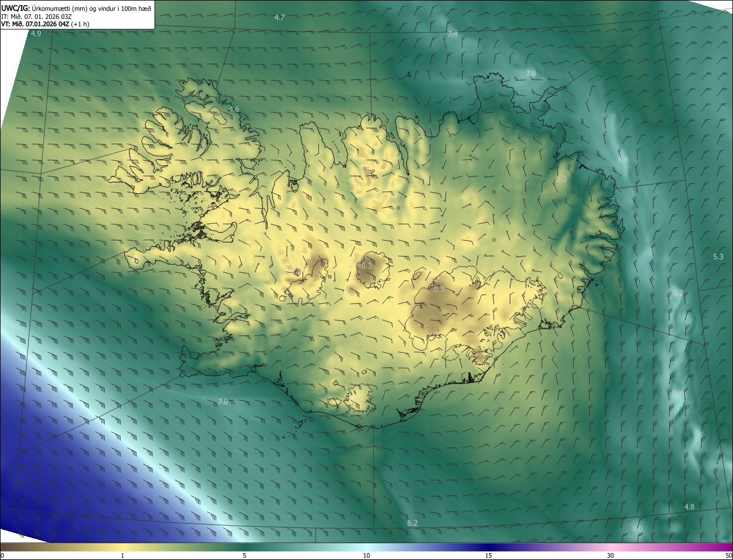Click the 5 tick on the colour scale
This screenshot has height=560, width=733.
[x=245, y=556]
